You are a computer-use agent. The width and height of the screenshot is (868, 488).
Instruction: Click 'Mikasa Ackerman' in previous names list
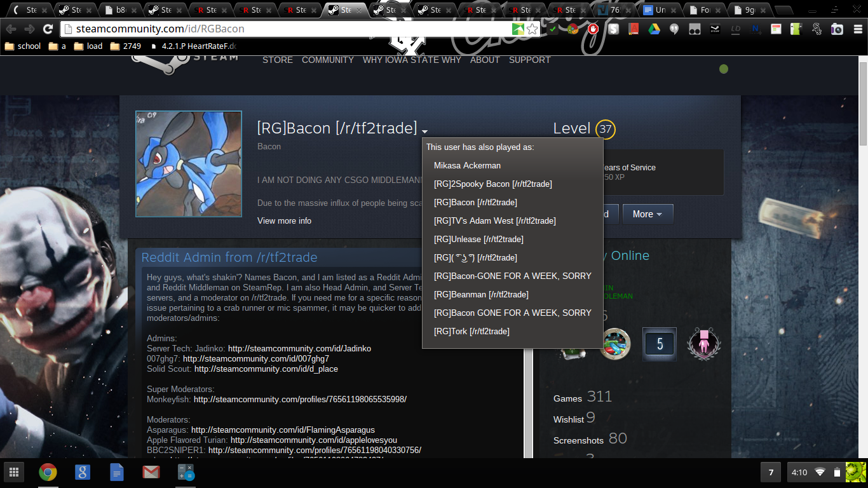[x=467, y=165]
